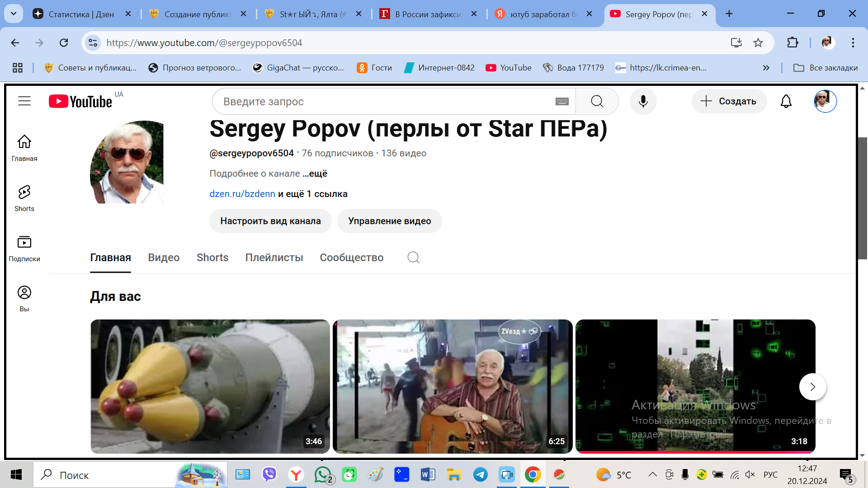This screenshot has height=488, width=868.
Task: Toggle browser bookmark star for this page
Action: coord(758,42)
